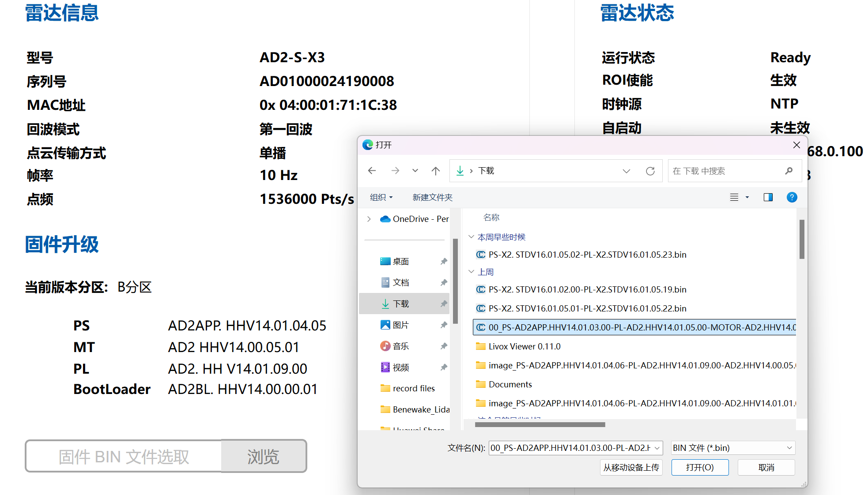868x495 pixels.
Task: Click the forward arrow in file dialog
Action: pos(395,171)
